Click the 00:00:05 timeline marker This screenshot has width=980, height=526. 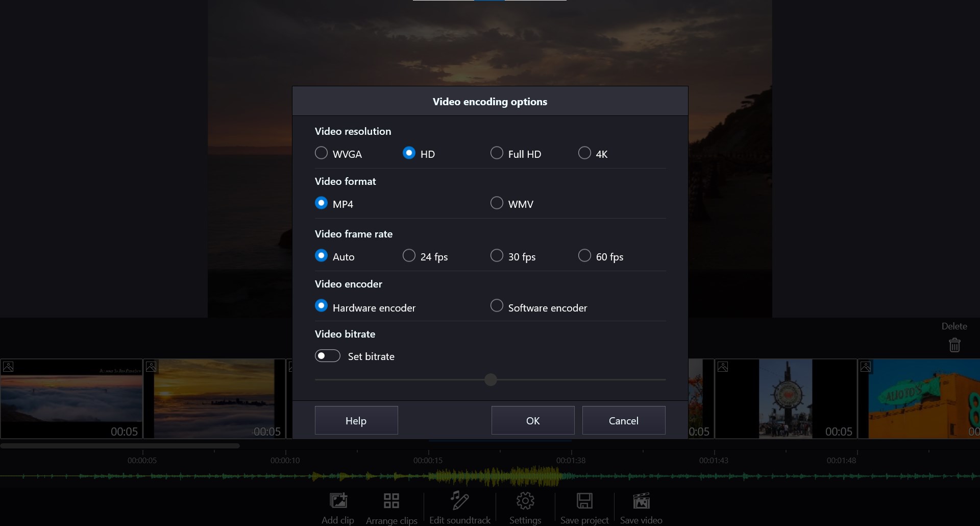pos(142,460)
